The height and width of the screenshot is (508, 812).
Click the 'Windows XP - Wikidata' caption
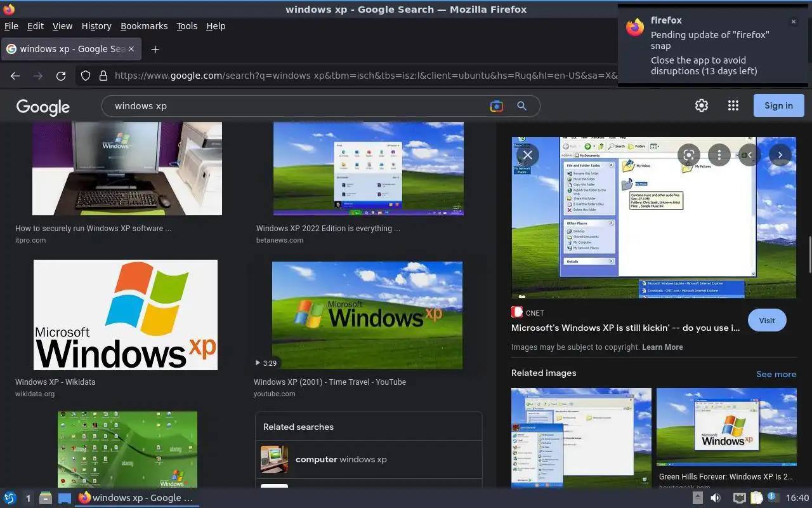click(55, 382)
